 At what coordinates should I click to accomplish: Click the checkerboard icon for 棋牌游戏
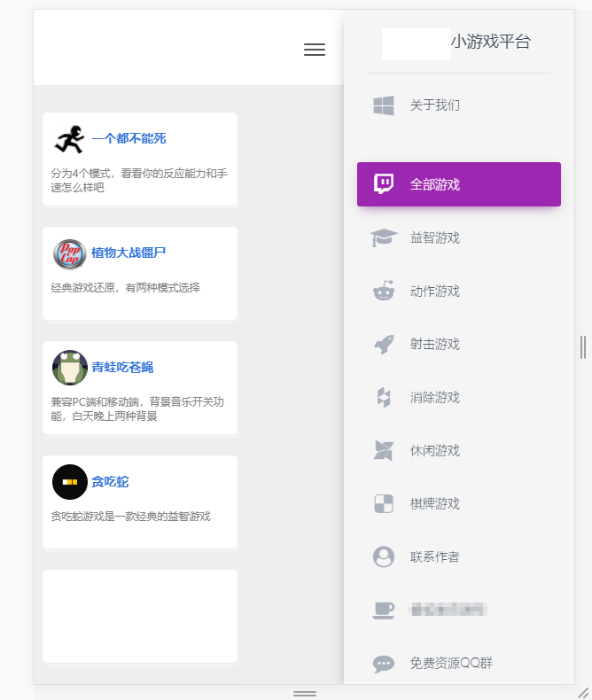(x=383, y=503)
